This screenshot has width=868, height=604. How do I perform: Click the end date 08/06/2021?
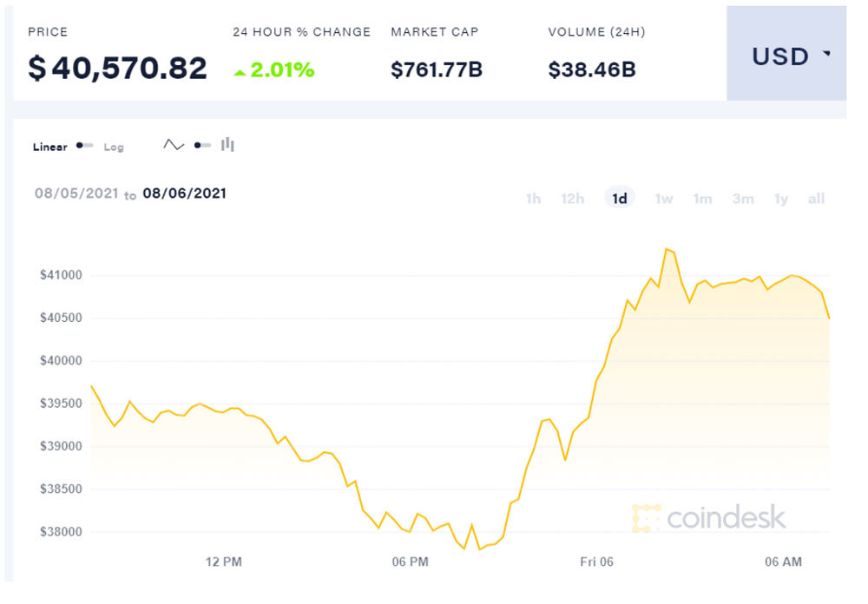click(185, 193)
